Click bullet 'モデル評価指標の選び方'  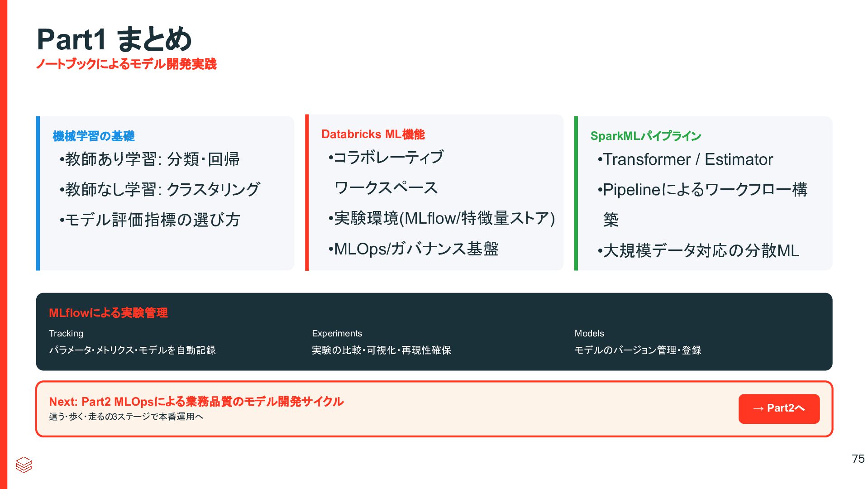point(150,220)
